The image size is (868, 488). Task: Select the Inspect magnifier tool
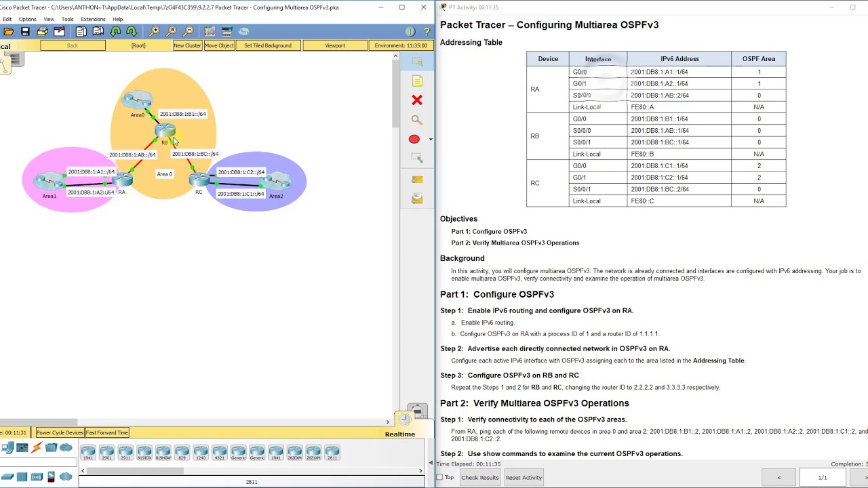(417, 120)
